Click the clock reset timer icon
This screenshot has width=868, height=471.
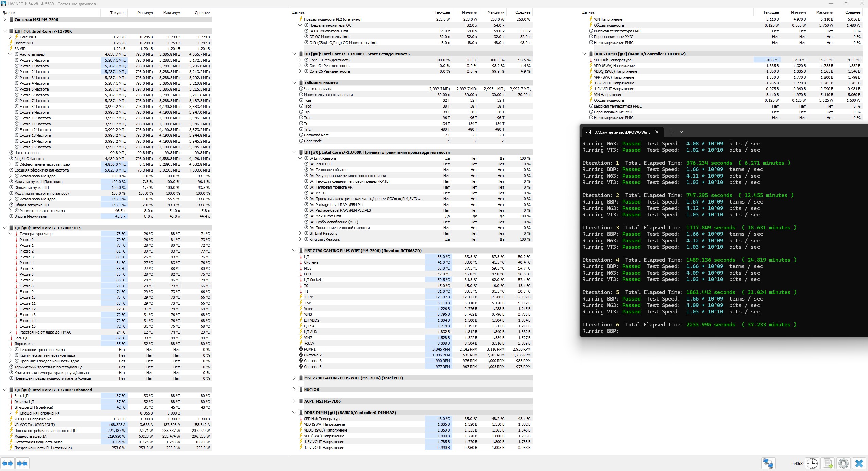tap(812, 463)
